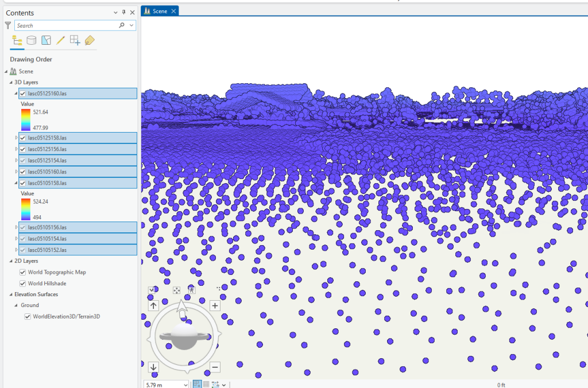Choose List By Selection icon
Image resolution: width=588 pixels, height=388 pixels.
coord(46,40)
